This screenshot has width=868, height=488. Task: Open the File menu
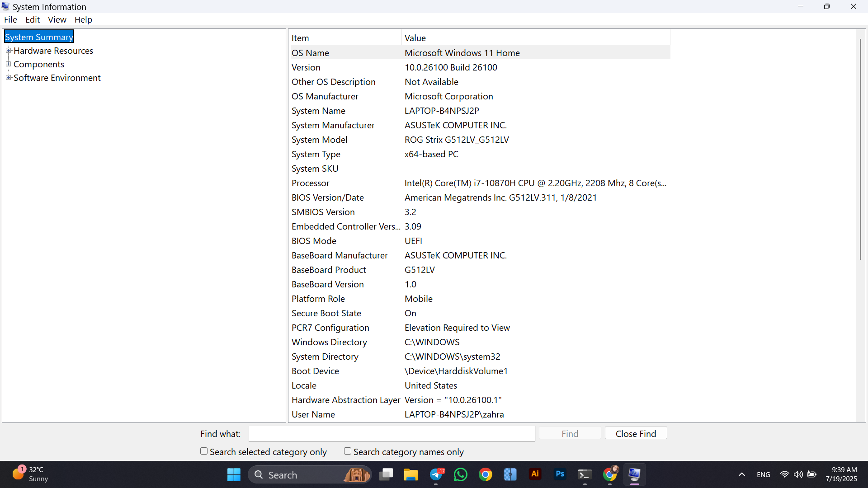pyautogui.click(x=10, y=19)
